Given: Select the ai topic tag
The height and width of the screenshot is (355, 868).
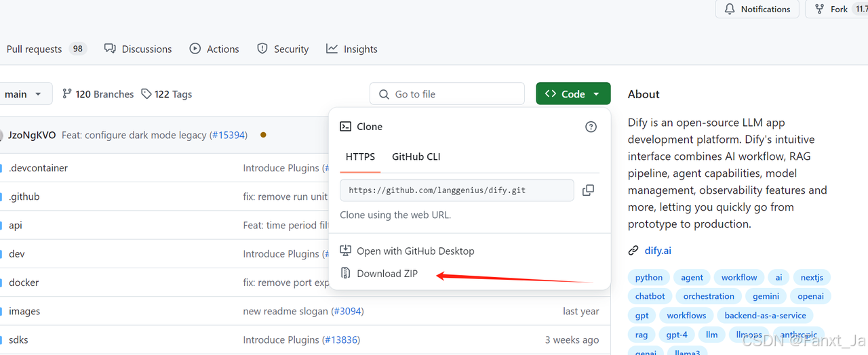Looking at the screenshot, I should 778,277.
